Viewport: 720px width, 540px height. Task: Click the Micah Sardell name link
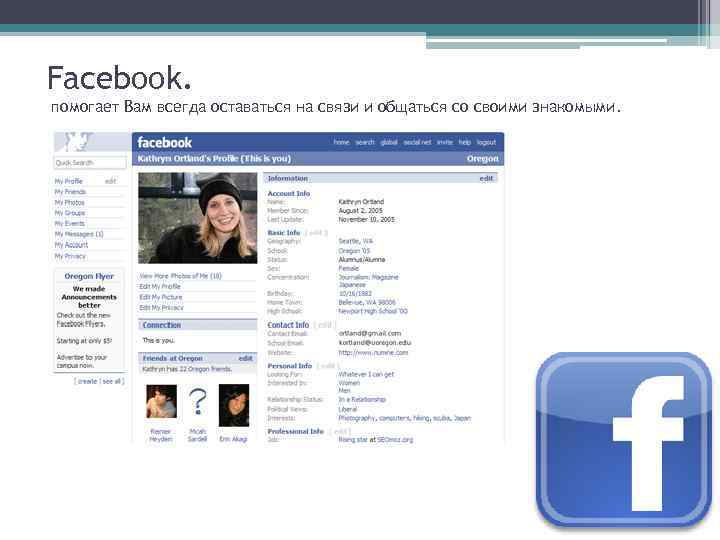pos(197,435)
